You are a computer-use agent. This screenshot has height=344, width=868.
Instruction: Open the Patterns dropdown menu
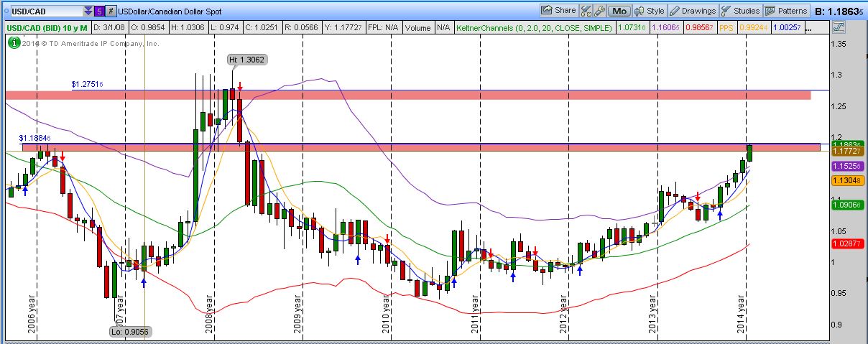pos(786,11)
